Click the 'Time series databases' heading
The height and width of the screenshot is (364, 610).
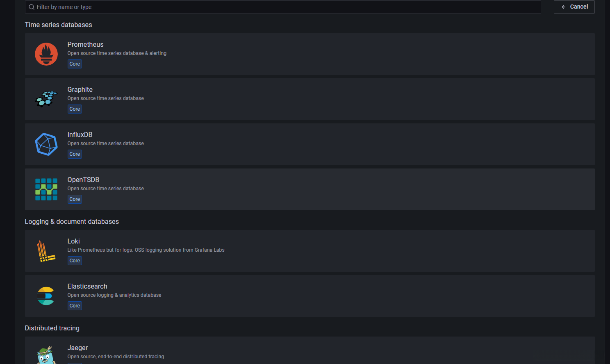(58, 25)
